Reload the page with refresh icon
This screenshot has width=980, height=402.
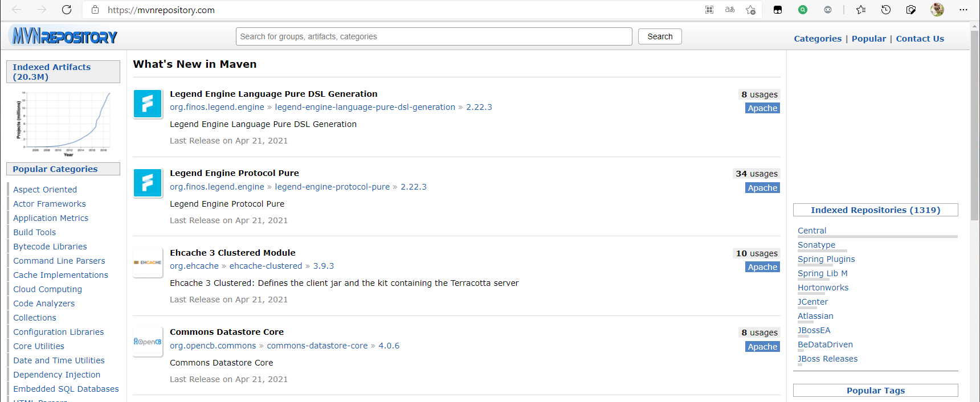click(67, 10)
